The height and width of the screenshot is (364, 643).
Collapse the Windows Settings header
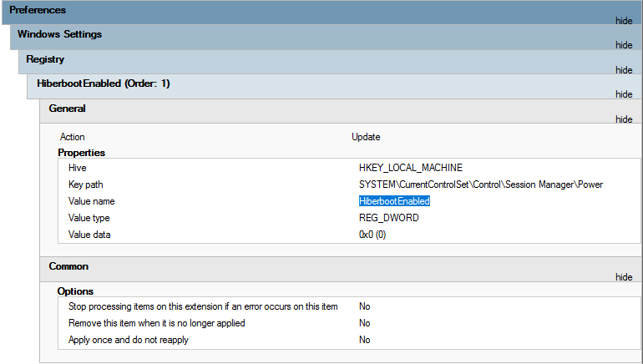(x=327, y=38)
